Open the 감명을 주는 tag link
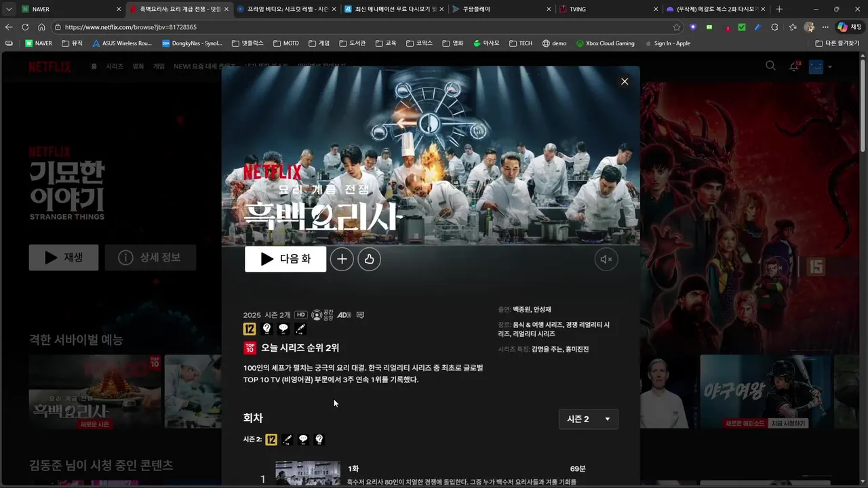The image size is (868, 488). tap(547, 349)
